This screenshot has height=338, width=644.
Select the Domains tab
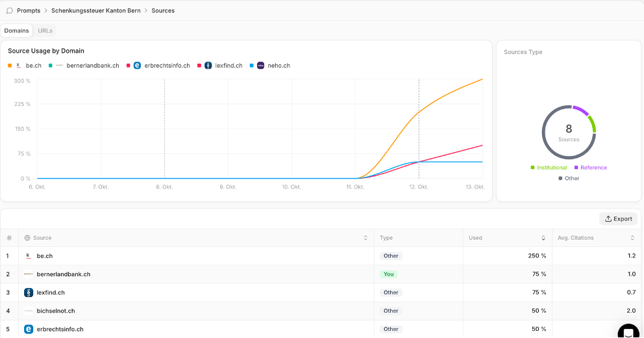(17, 31)
